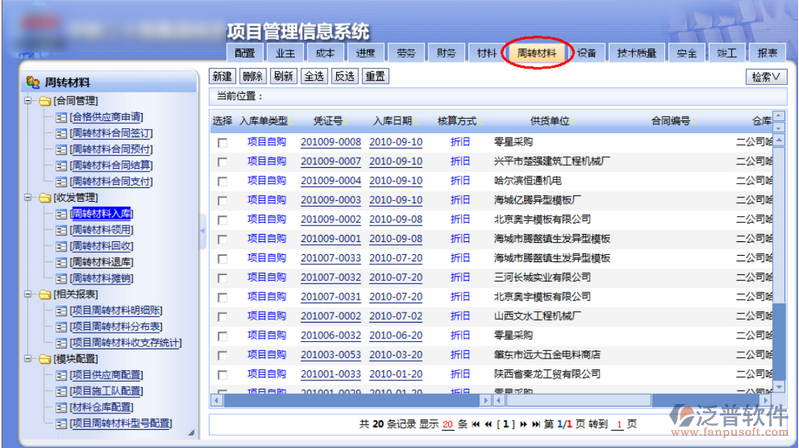
Task: Click the 相关报表 folder icon
Action: (44, 295)
